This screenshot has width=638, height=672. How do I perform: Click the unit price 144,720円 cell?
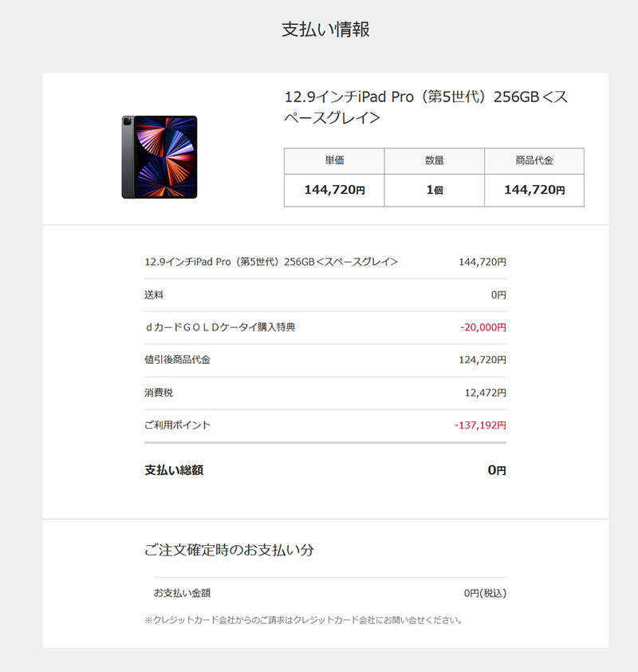(334, 190)
